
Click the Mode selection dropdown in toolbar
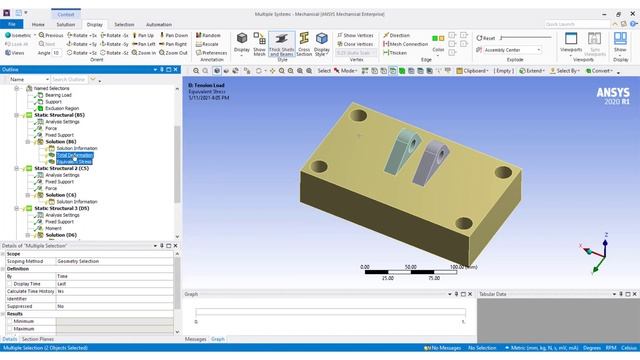pyautogui.click(x=346, y=71)
